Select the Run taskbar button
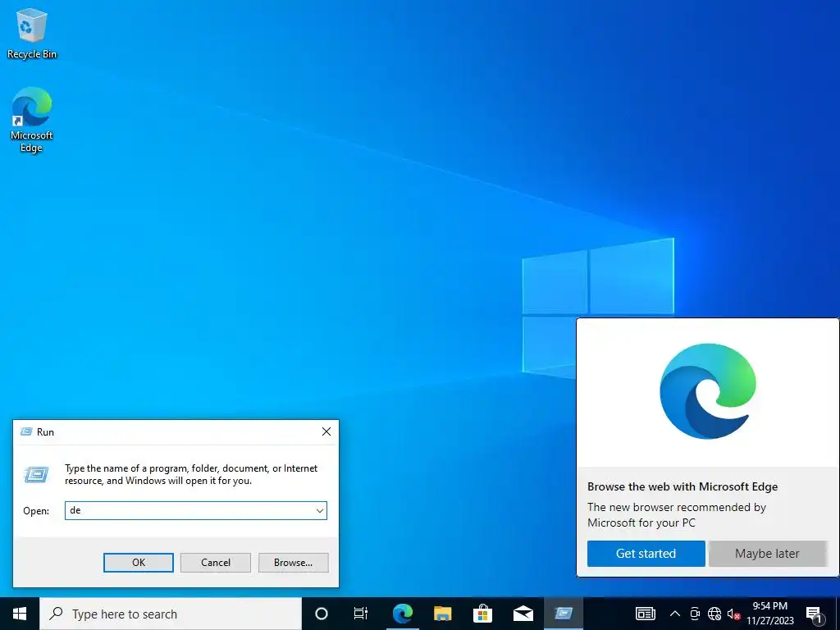The height and width of the screenshot is (630, 840). coord(564,614)
